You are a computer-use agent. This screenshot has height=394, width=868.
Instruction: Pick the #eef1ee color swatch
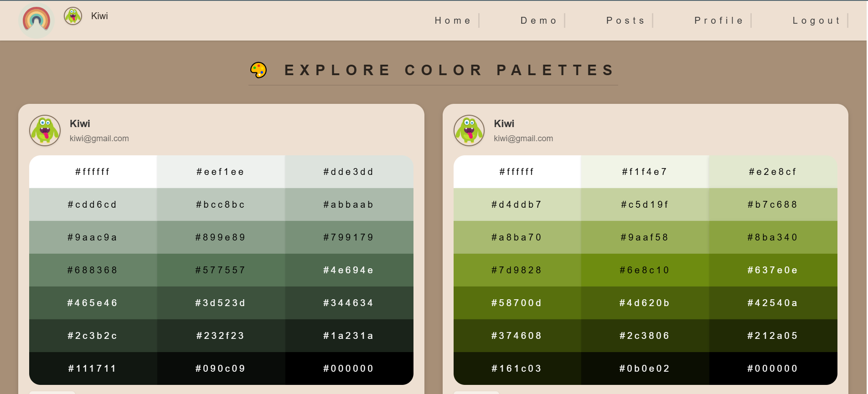[221, 172]
